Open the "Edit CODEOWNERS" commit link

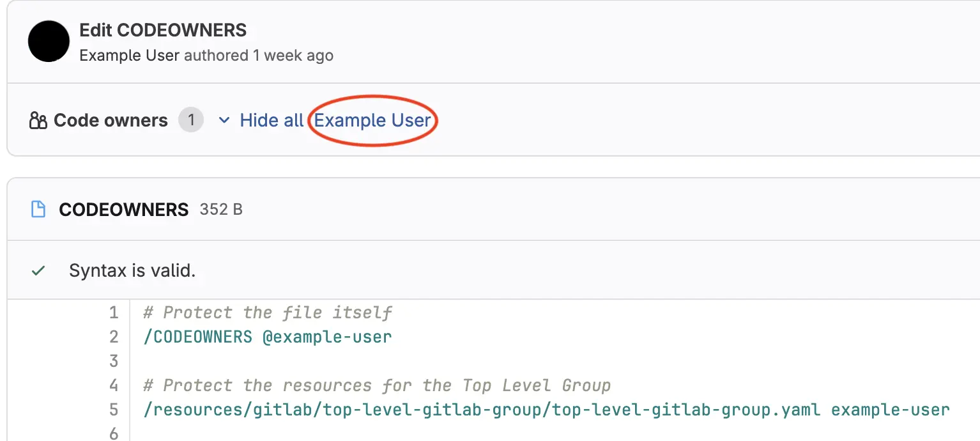coord(163,30)
